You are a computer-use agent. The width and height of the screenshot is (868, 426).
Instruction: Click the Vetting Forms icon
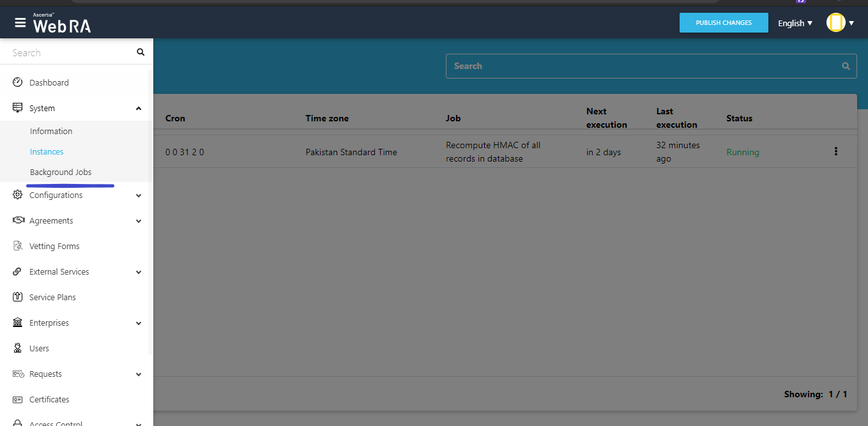click(x=18, y=246)
